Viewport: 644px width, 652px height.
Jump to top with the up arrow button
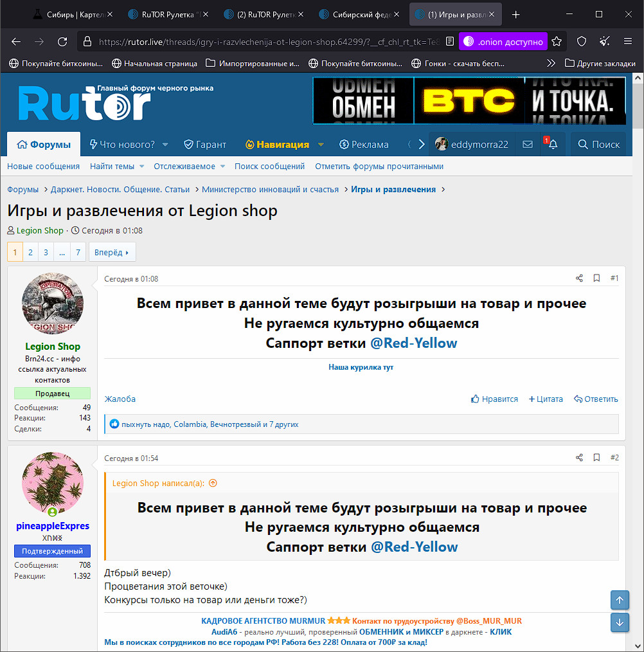[620, 600]
